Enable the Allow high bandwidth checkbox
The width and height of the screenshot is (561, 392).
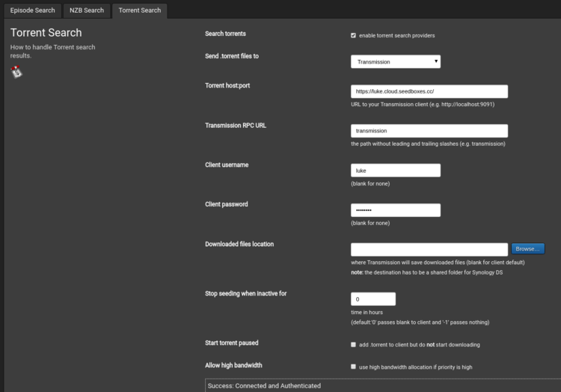pos(353,367)
